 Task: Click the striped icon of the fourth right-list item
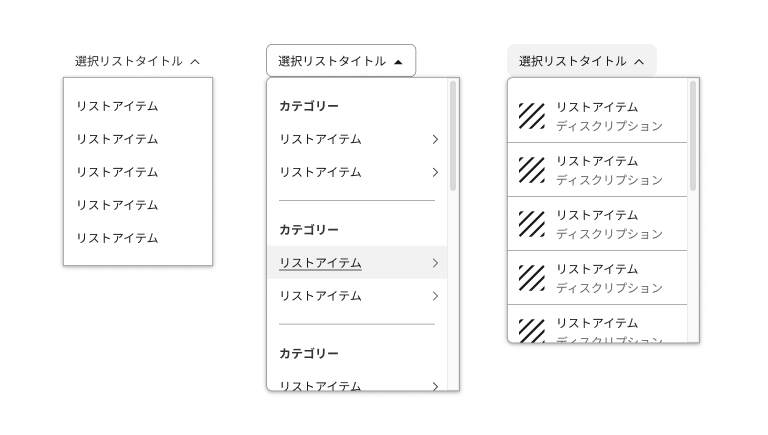tap(531, 278)
